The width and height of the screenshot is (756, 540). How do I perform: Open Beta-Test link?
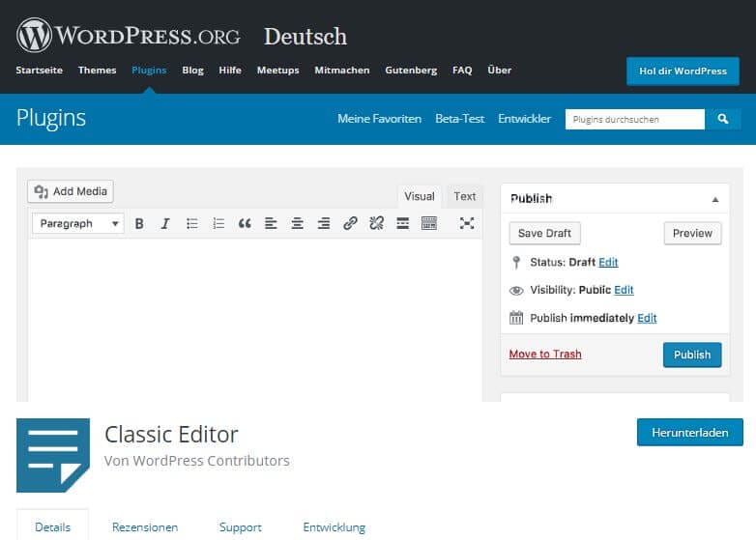(x=460, y=119)
